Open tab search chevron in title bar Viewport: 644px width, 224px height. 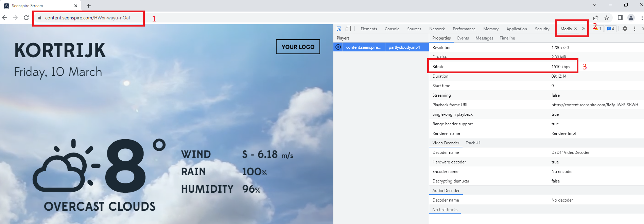pos(595,5)
